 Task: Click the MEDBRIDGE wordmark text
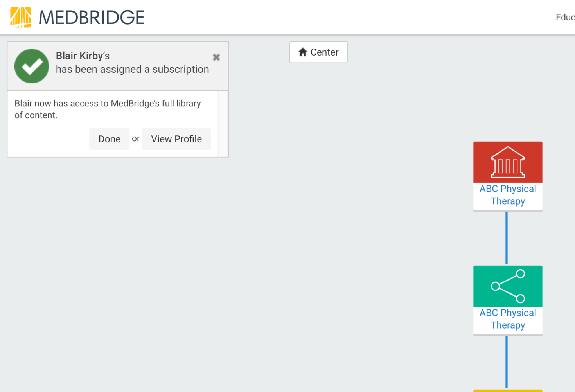click(92, 18)
